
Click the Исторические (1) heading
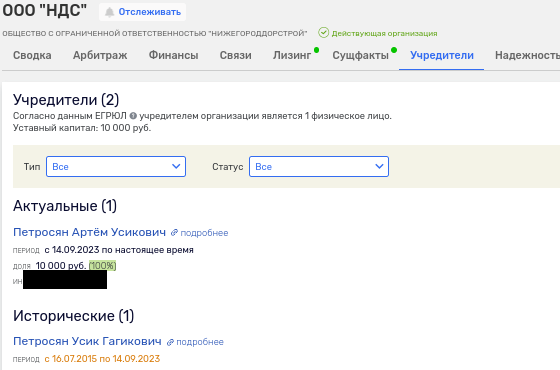[73, 316]
